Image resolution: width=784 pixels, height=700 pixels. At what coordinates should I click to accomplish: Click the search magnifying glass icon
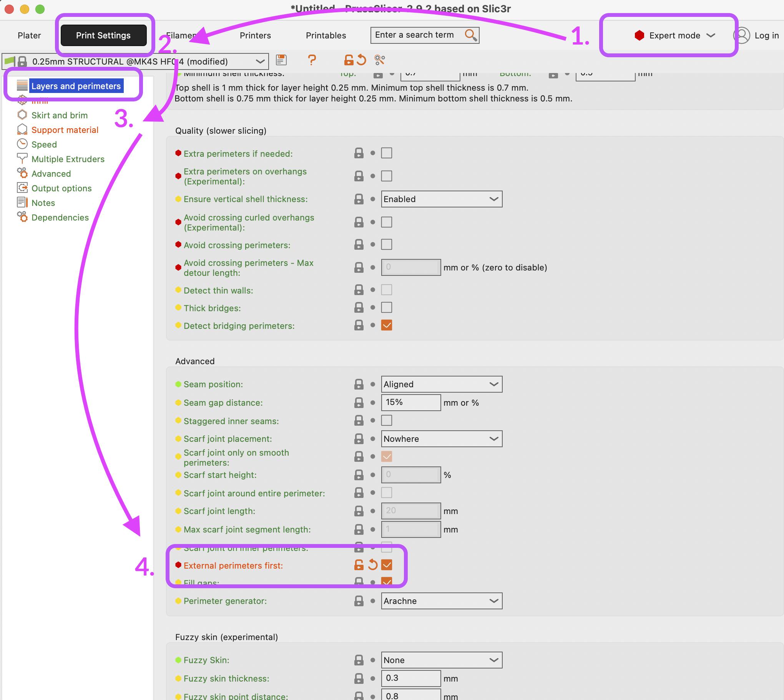point(470,35)
